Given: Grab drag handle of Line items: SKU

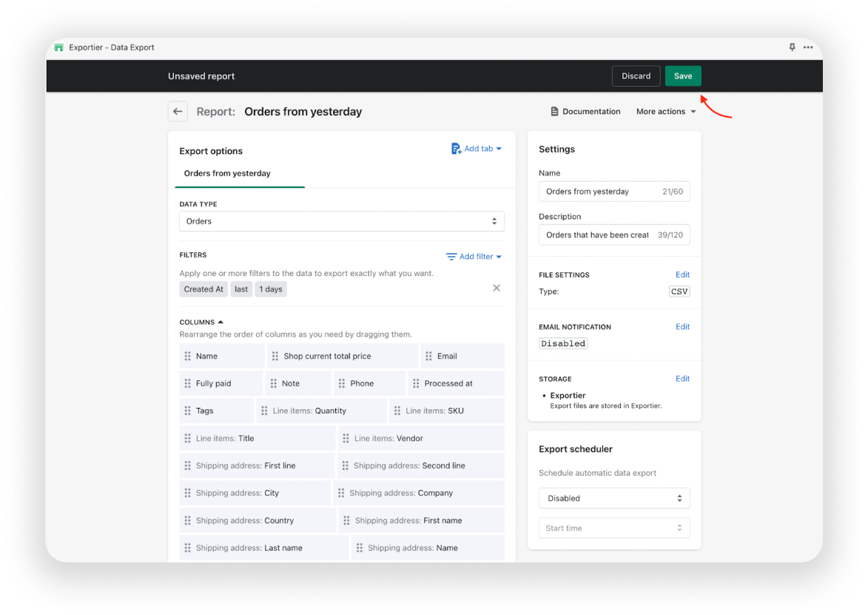Looking at the screenshot, I should point(397,411).
